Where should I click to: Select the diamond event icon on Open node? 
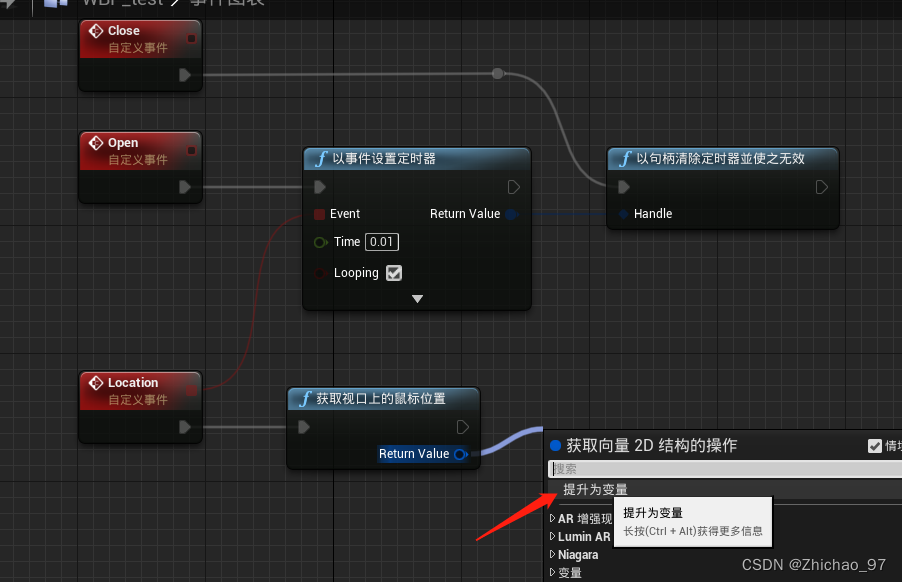click(x=97, y=142)
